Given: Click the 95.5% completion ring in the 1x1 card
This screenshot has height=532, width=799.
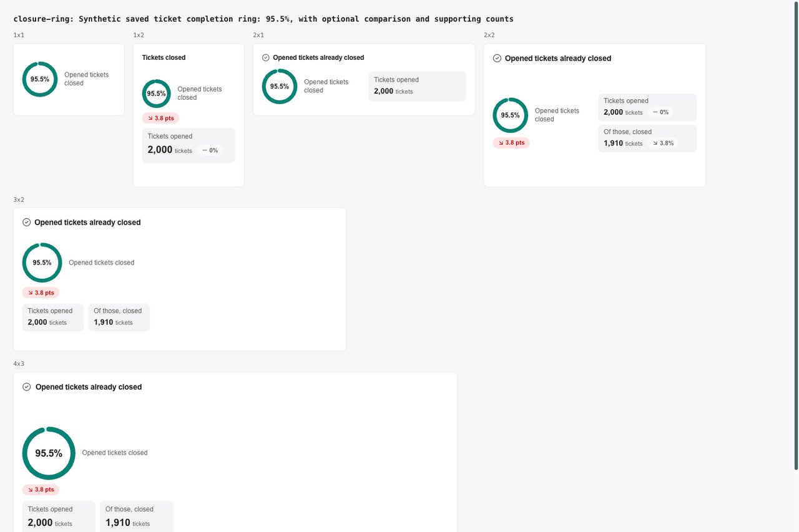Looking at the screenshot, I should coord(40,79).
